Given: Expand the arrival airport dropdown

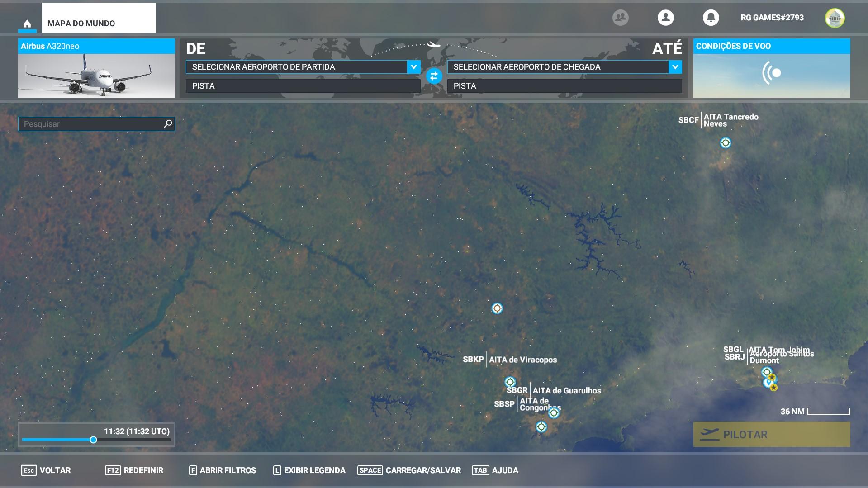Looking at the screenshot, I should (x=675, y=67).
